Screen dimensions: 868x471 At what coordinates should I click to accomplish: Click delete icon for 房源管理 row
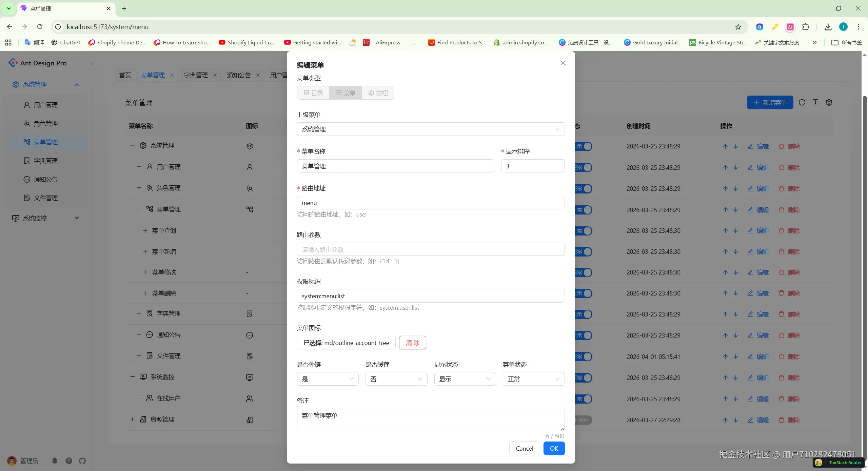782,420
